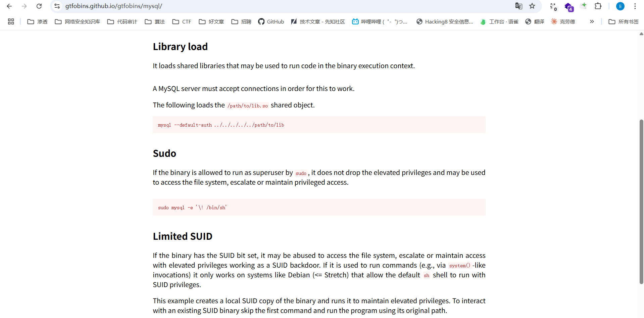The image size is (644, 318).
Task: Show more bookmarks chevron
Action: point(592,21)
